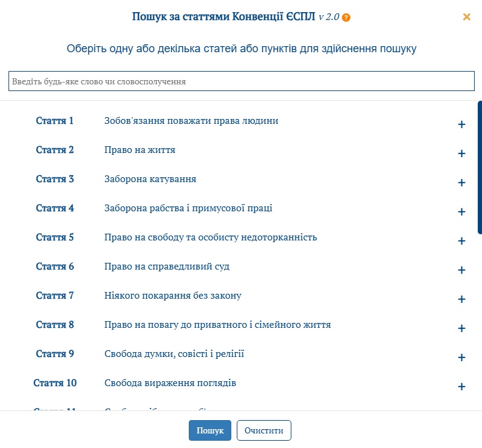Expand Стаття 2 with its plus icon

pos(461,154)
